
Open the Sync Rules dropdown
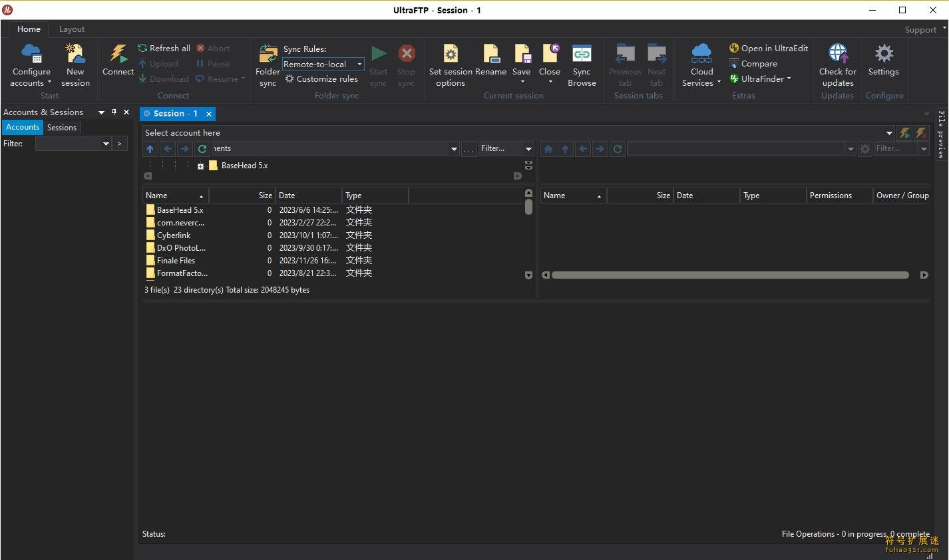coord(359,64)
